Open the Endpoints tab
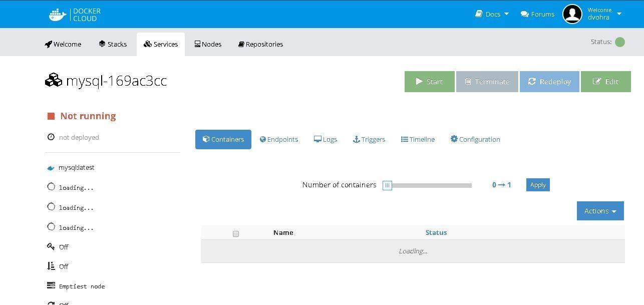 pyautogui.click(x=279, y=139)
